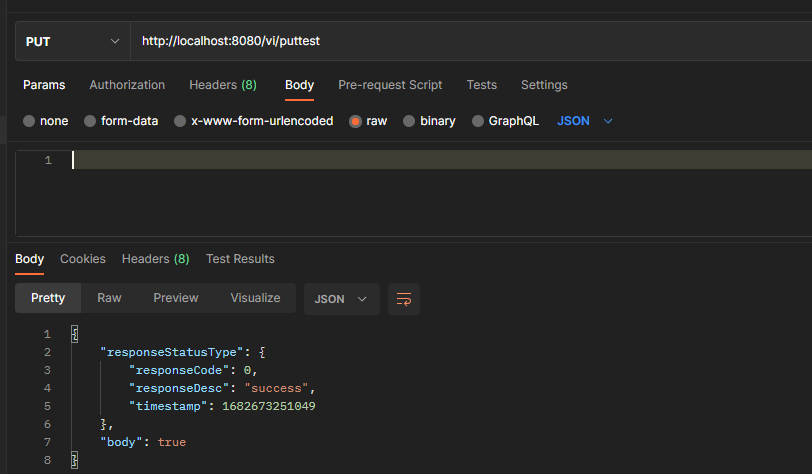Switch response view to Preview

176,298
